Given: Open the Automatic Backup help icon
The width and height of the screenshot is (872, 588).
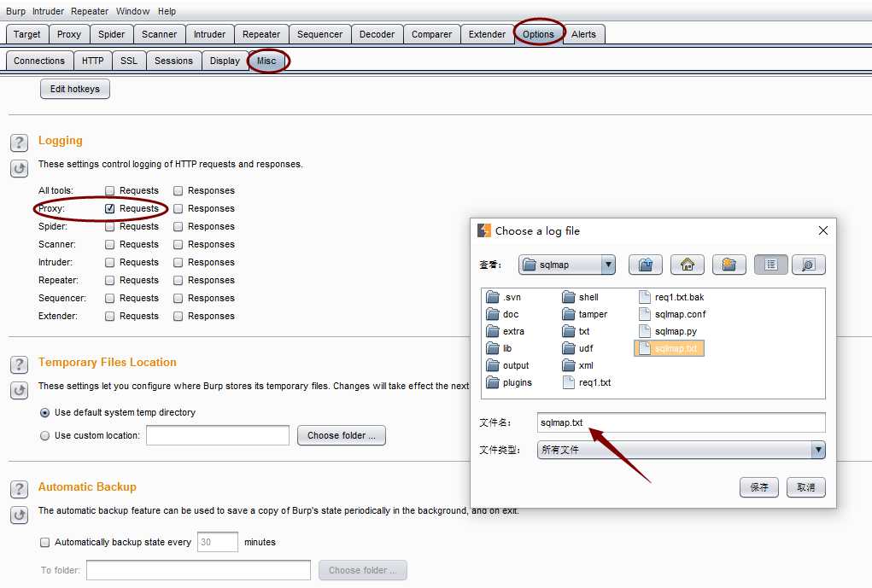Looking at the screenshot, I should click(19, 489).
